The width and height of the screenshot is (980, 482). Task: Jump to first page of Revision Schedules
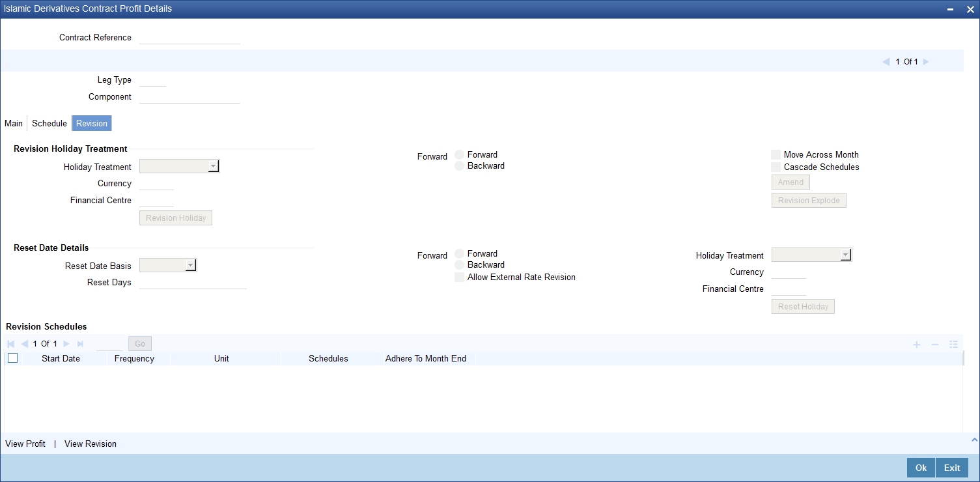11,344
